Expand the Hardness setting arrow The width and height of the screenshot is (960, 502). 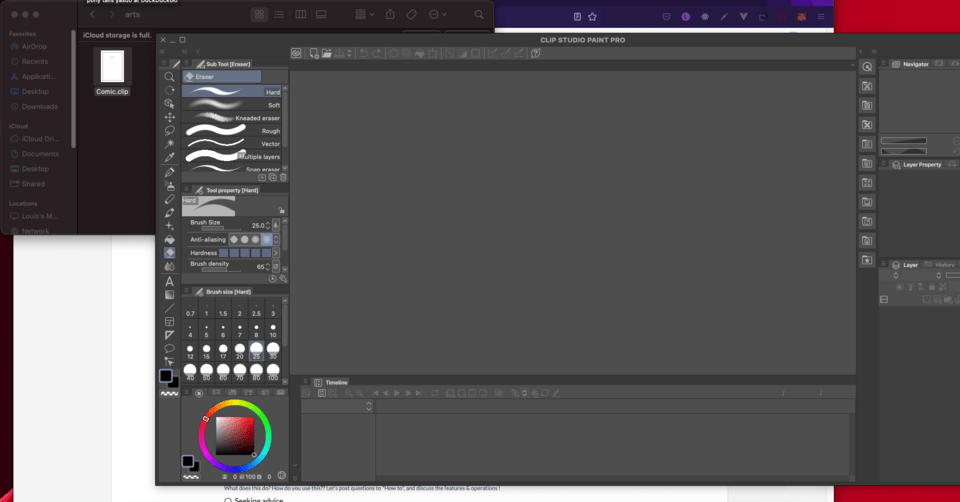[276, 253]
